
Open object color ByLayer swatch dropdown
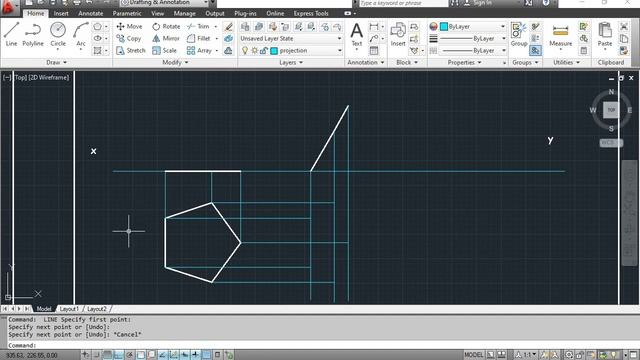473,27
